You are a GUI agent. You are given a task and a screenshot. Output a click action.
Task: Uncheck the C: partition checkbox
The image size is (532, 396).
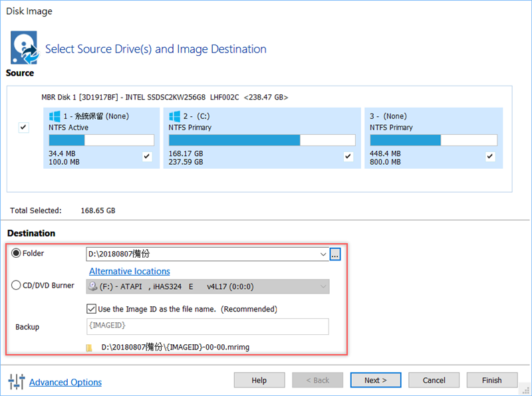[x=348, y=156]
